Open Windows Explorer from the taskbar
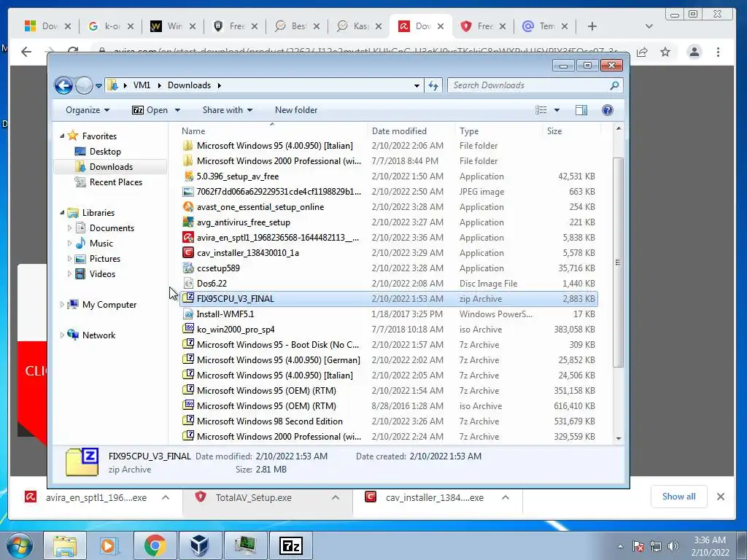The height and width of the screenshot is (560, 747). [x=65, y=545]
